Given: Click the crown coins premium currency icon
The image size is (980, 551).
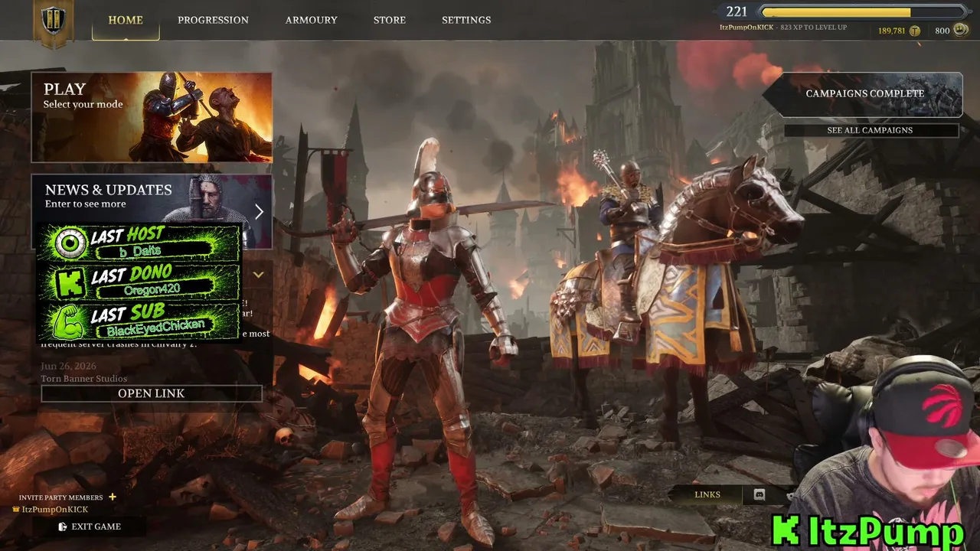Looking at the screenshot, I should [961, 30].
